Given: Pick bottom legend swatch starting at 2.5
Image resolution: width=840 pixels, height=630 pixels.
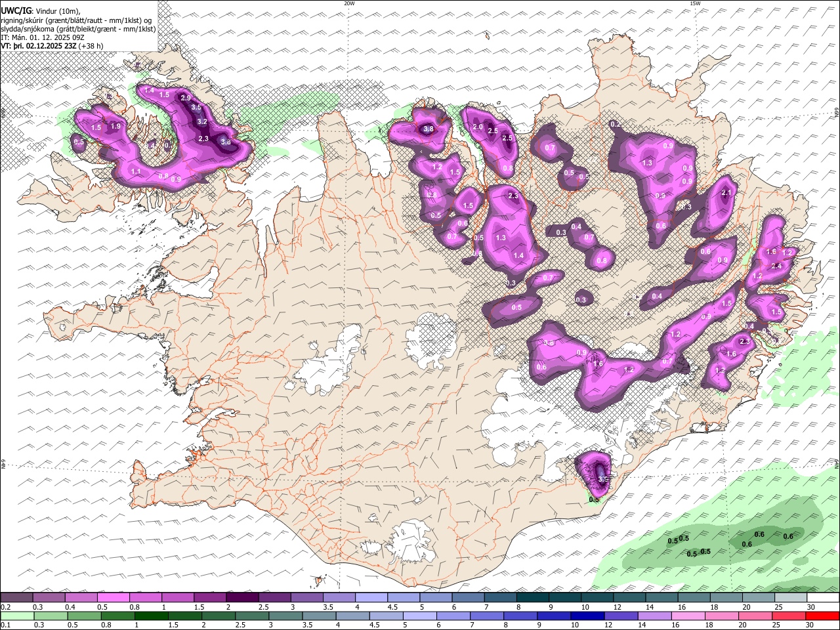Looking at the screenshot, I should coord(251,616).
